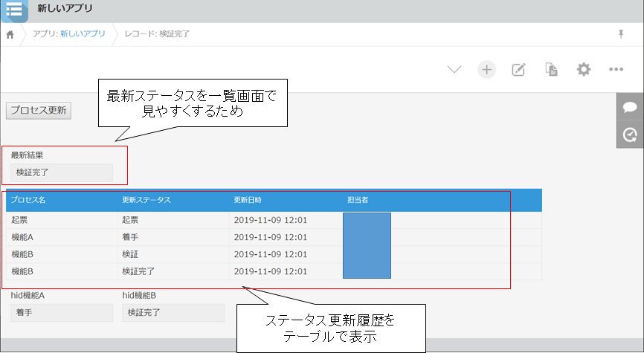Click the hid機能A field showing 着手
The image size is (644, 353).
tap(62, 313)
